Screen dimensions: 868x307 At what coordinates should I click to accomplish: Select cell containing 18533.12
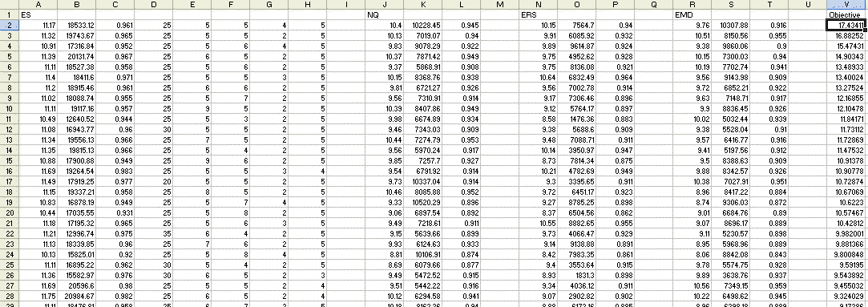(x=76, y=26)
